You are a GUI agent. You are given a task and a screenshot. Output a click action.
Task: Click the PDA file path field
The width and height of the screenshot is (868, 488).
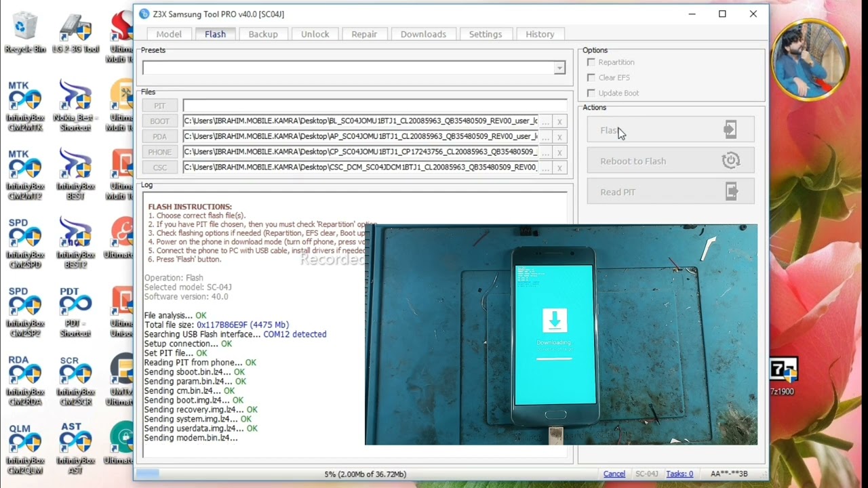tap(360, 137)
